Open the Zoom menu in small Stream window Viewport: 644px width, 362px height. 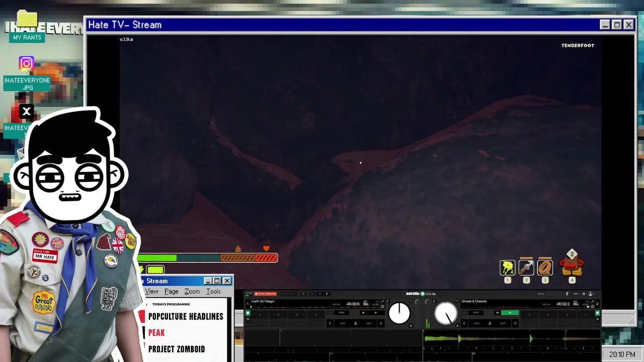pos(192,292)
